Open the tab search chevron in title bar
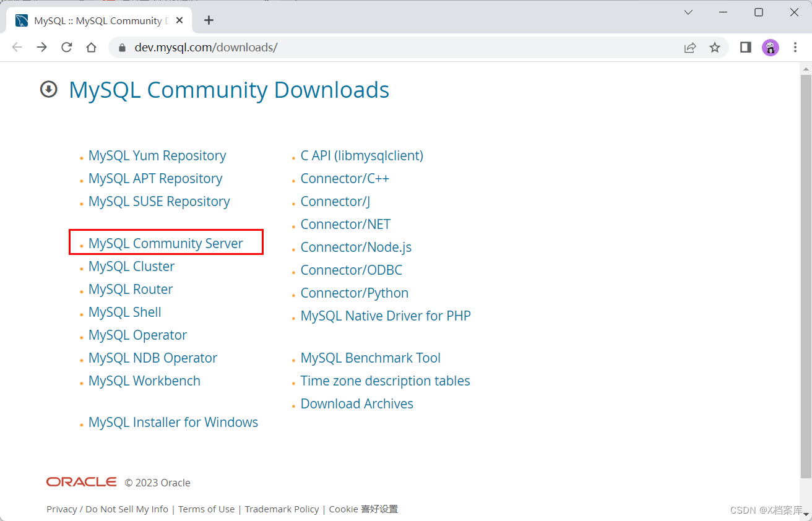This screenshot has width=812, height=521. click(x=688, y=12)
